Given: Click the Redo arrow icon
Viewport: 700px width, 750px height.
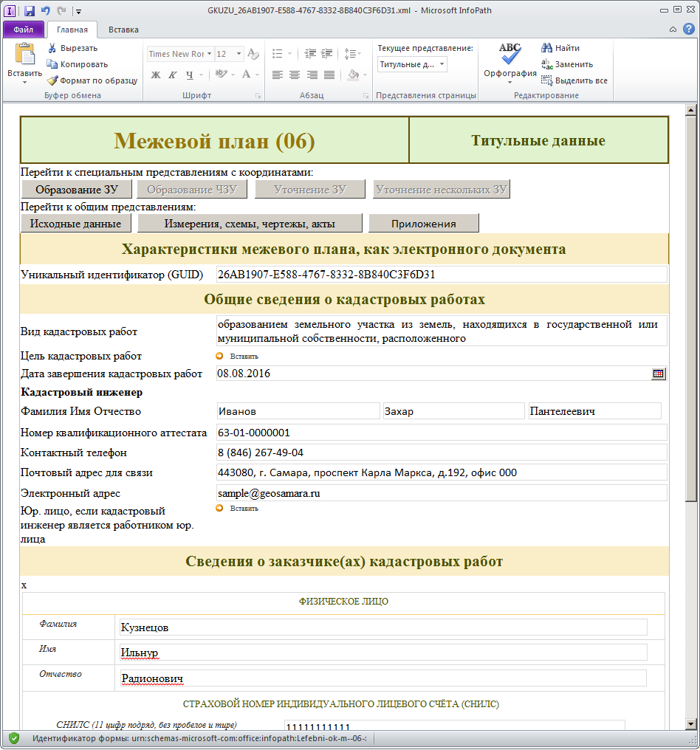Looking at the screenshot, I should (x=61, y=10).
